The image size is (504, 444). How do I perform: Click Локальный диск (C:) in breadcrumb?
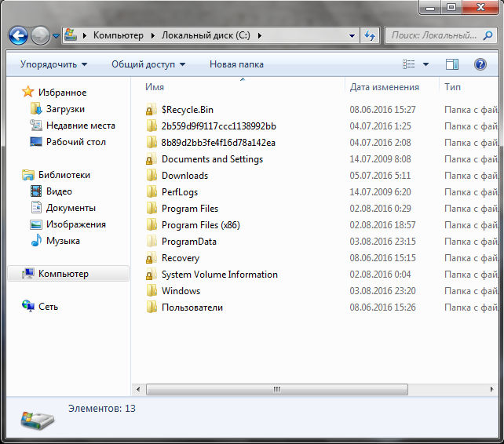(x=206, y=35)
